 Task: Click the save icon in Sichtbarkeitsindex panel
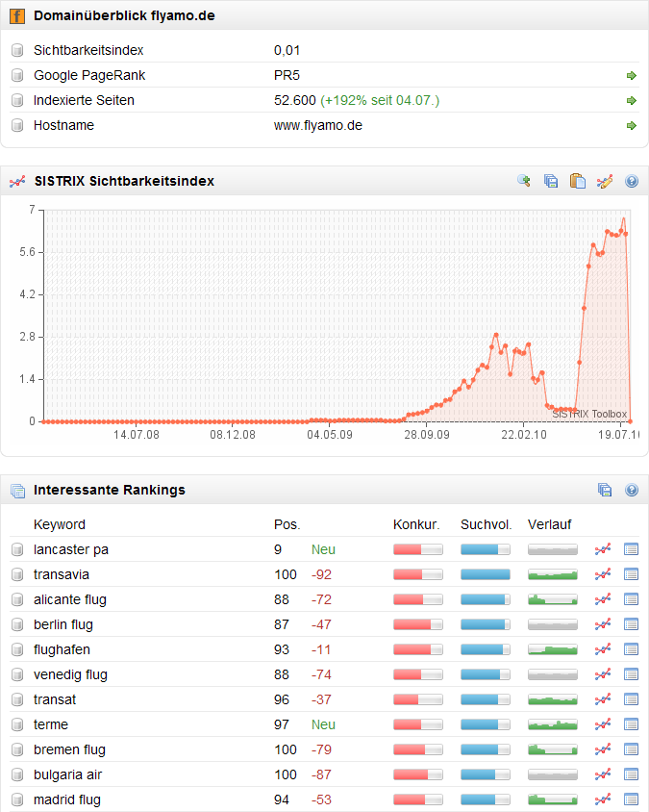coord(551,181)
